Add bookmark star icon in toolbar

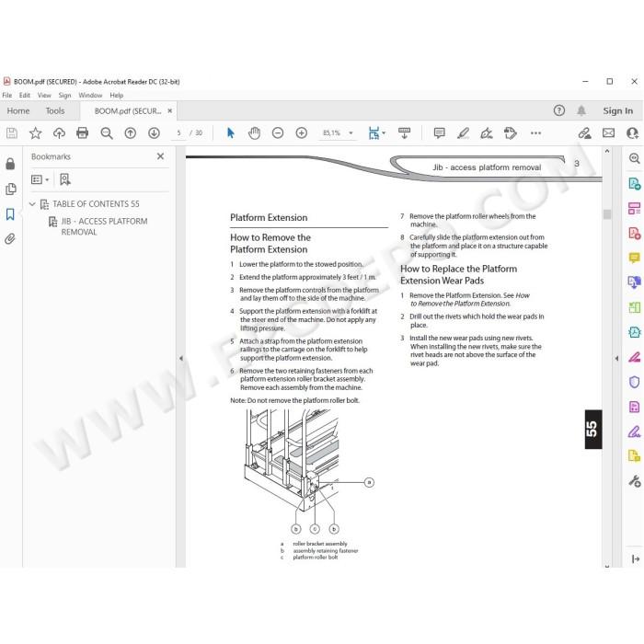click(35, 133)
